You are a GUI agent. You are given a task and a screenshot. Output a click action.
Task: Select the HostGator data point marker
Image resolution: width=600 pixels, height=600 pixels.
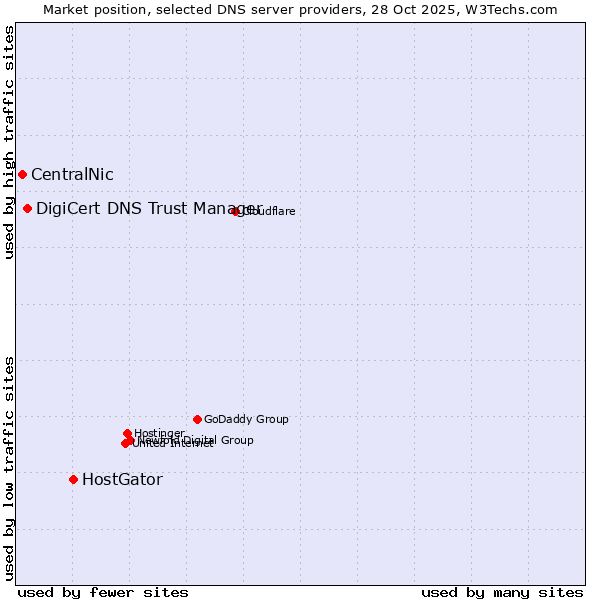(73, 480)
